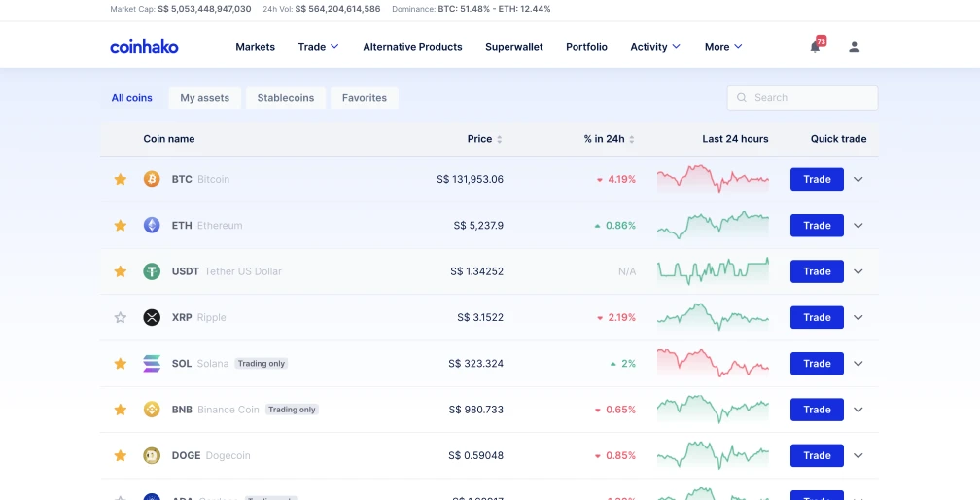Open the More dropdown menu
980x500 pixels.
pyautogui.click(x=723, y=47)
